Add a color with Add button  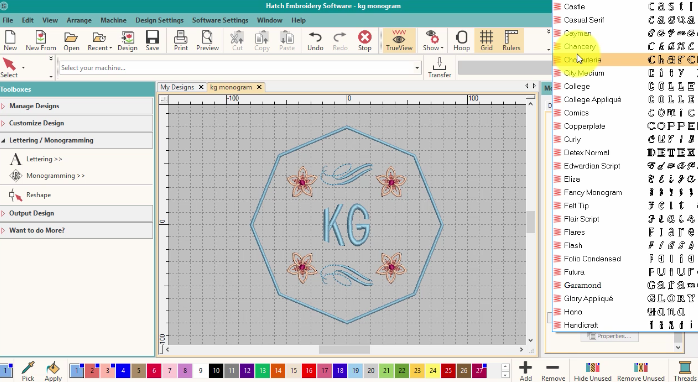(526, 371)
